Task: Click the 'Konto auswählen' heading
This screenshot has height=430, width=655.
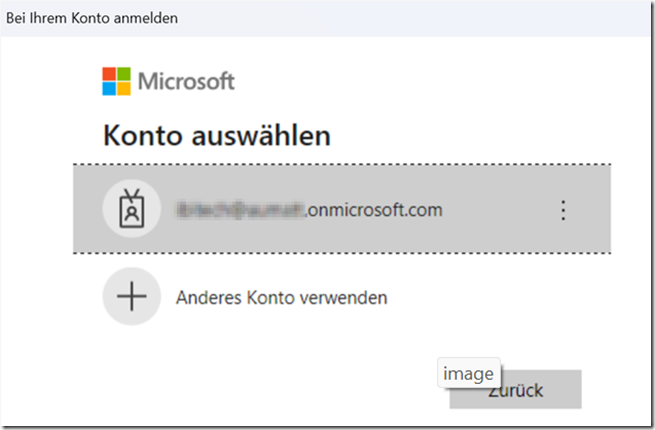Action: tap(216, 135)
